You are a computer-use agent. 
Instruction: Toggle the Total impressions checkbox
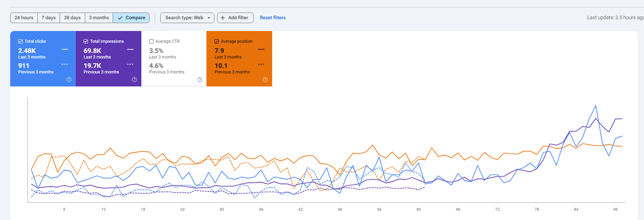click(x=86, y=42)
